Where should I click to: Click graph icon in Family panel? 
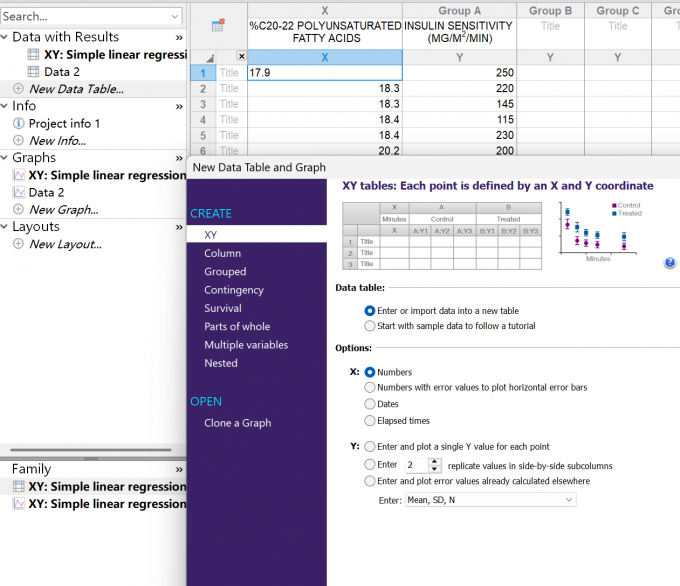click(19, 504)
